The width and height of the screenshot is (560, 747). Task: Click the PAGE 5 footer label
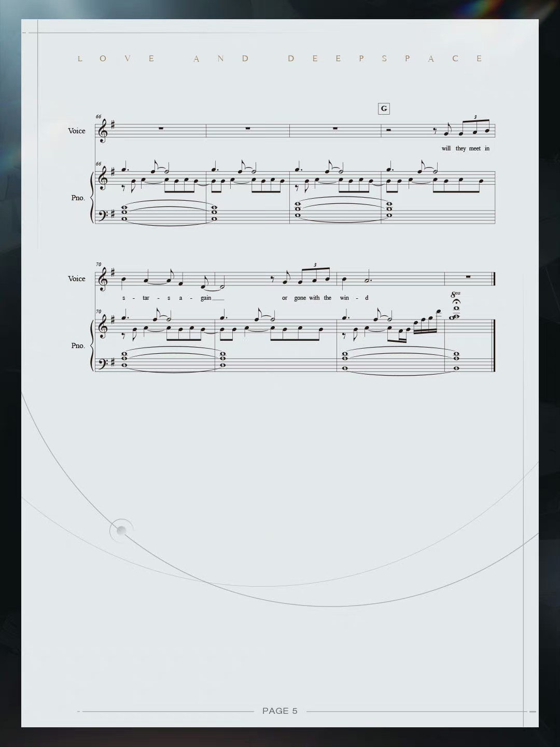pos(280,711)
